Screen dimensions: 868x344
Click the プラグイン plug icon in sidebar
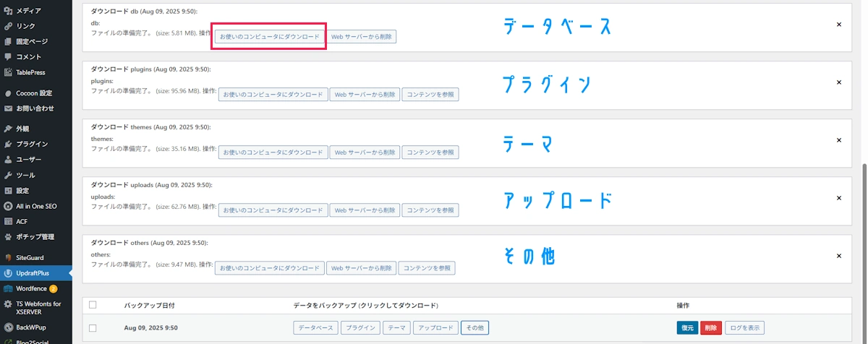[x=8, y=144]
